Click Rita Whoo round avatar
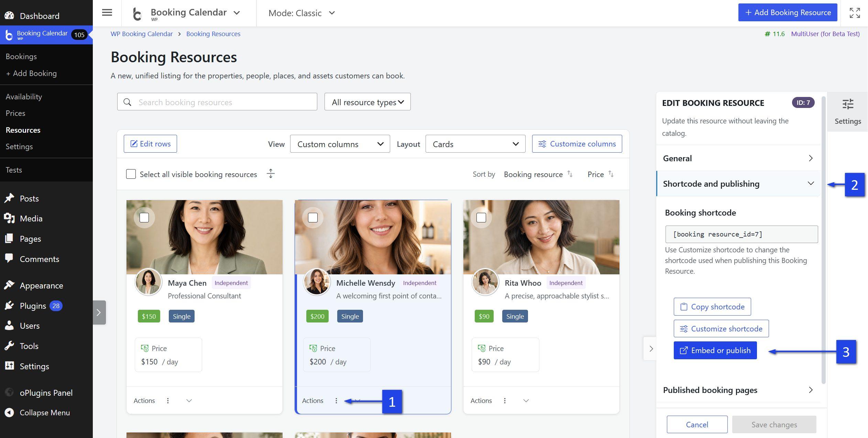868x438 pixels. click(x=485, y=282)
